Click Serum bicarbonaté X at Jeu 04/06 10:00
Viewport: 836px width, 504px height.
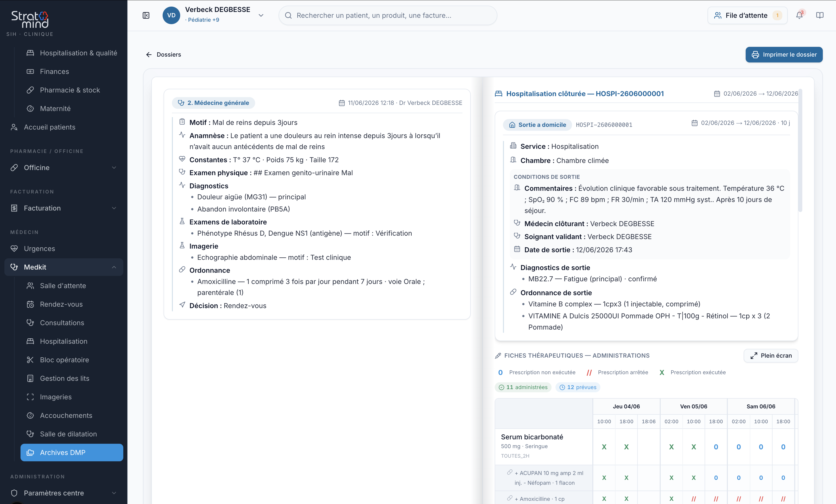pyautogui.click(x=604, y=447)
